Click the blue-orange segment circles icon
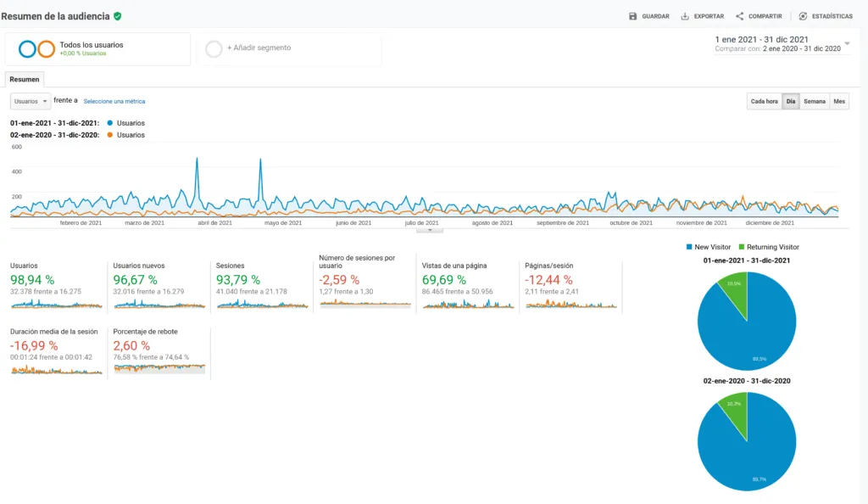This screenshot has height=504, width=868. point(36,48)
